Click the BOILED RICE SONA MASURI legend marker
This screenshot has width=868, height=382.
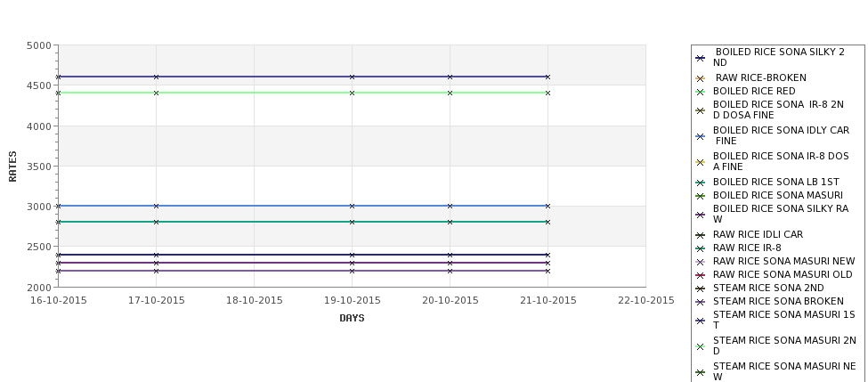pos(700,195)
